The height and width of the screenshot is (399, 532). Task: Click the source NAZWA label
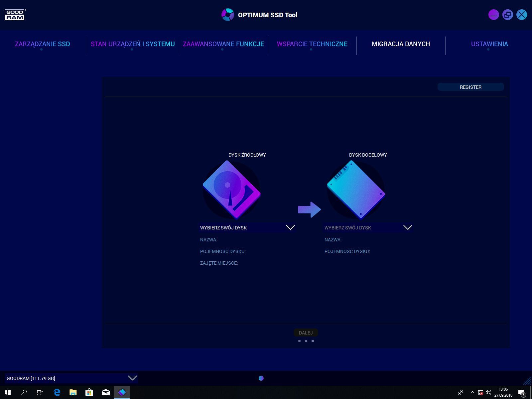pyautogui.click(x=208, y=240)
